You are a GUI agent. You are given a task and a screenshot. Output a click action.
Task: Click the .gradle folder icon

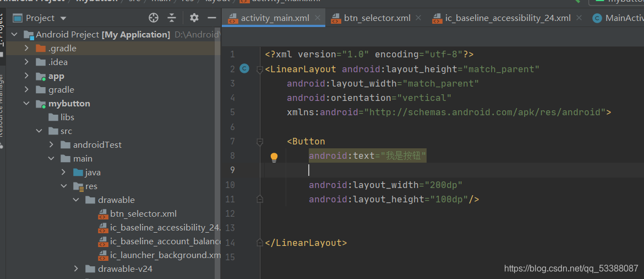pyautogui.click(x=41, y=48)
